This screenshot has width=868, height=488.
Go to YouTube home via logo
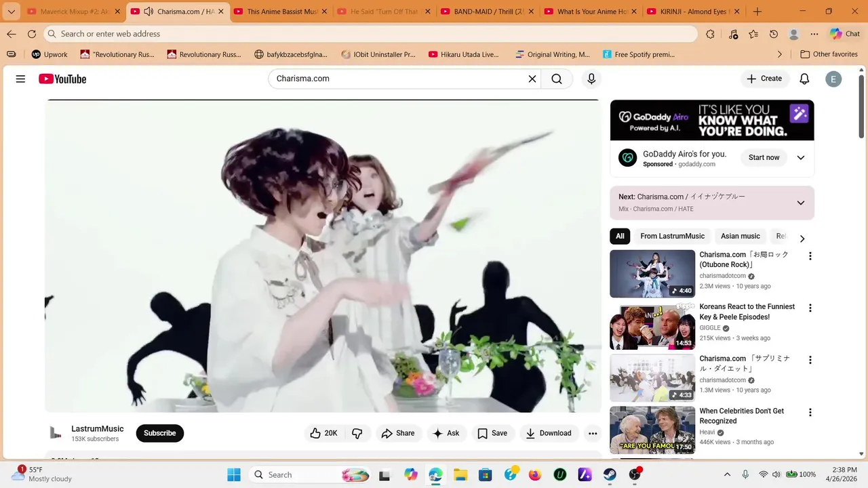[x=62, y=79]
